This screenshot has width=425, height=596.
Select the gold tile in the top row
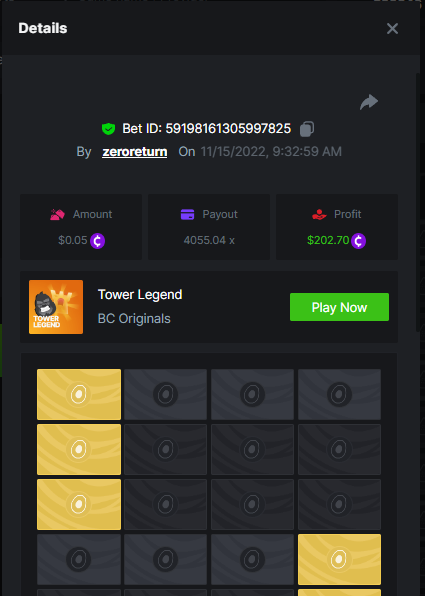pyautogui.click(x=79, y=395)
